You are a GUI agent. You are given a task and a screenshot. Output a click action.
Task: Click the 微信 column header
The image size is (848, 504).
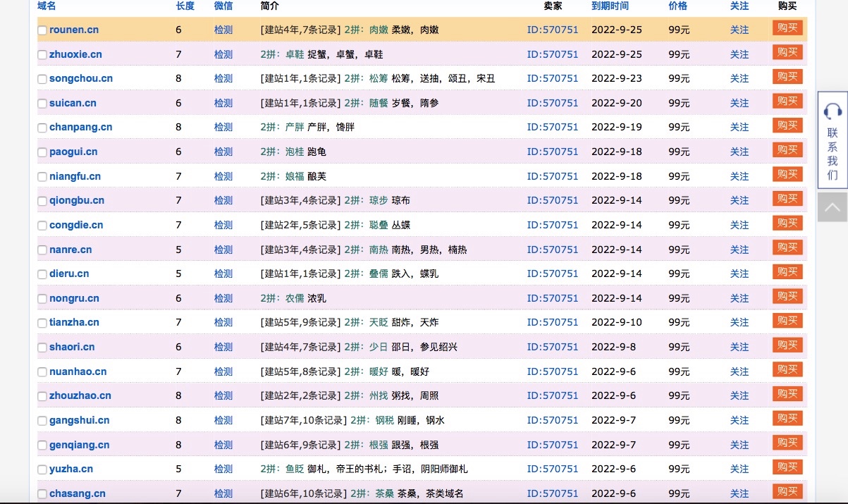pyautogui.click(x=223, y=6)
